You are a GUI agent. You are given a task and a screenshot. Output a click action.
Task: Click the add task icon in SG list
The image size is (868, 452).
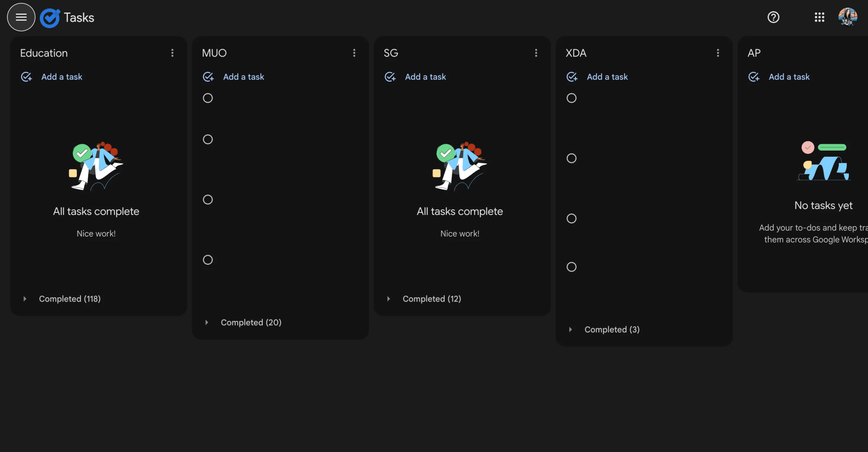pyautogui.click(x=390, y=77)
